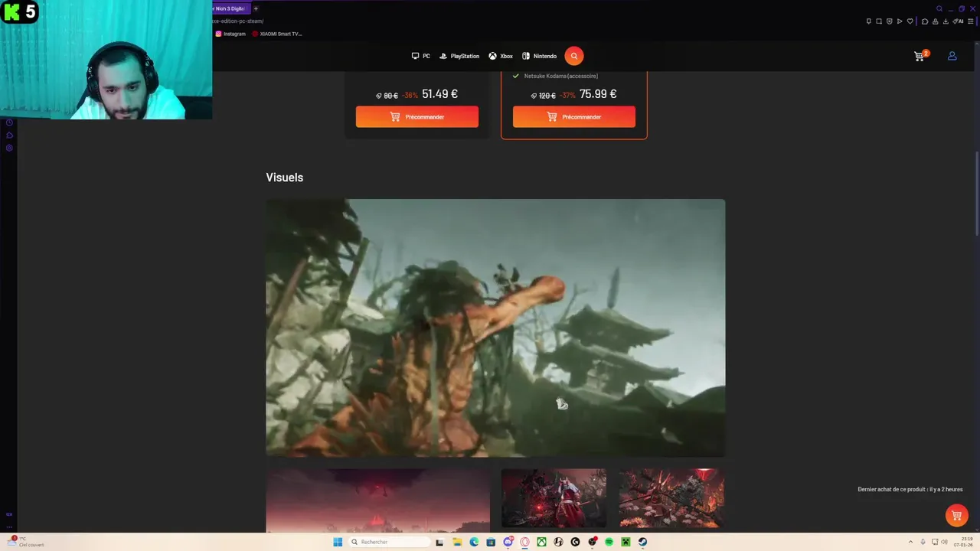Take a snapshot with the browser capture icon
This screenshot has width=980, height=551.
click(879, 21)
